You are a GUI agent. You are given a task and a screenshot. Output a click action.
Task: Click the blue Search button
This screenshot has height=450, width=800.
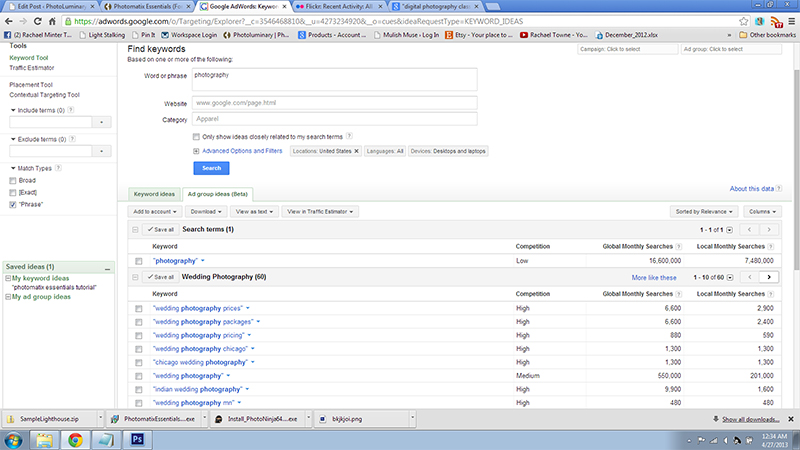211,168
